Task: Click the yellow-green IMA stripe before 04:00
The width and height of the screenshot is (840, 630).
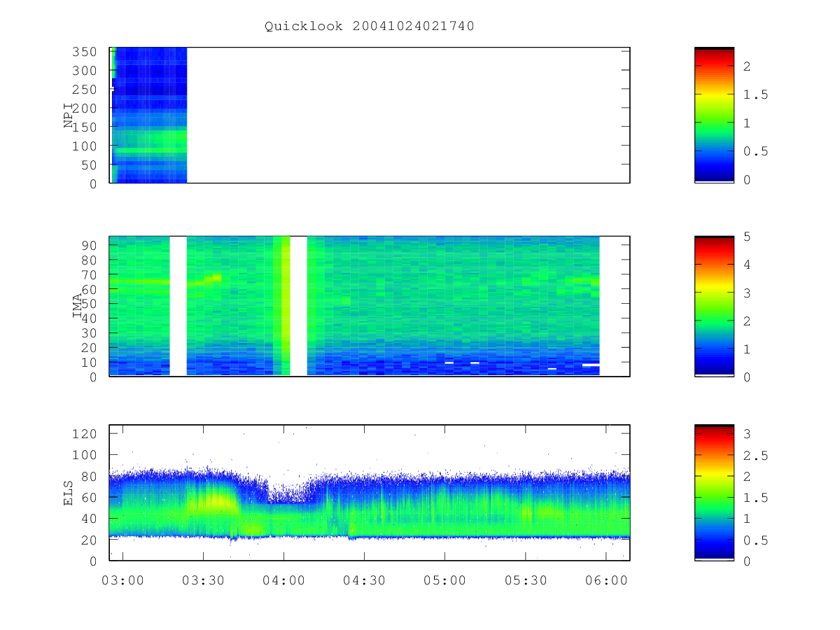Action: click(x=281, y=306)
